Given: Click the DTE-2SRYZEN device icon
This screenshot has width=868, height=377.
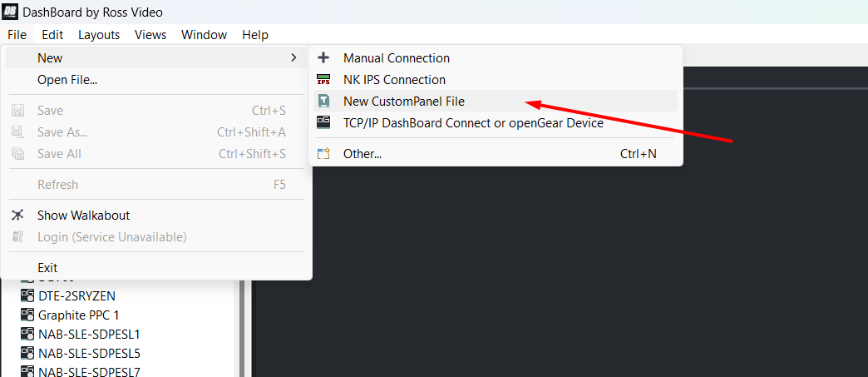Looking at the screenshot, I should point(27,295).
